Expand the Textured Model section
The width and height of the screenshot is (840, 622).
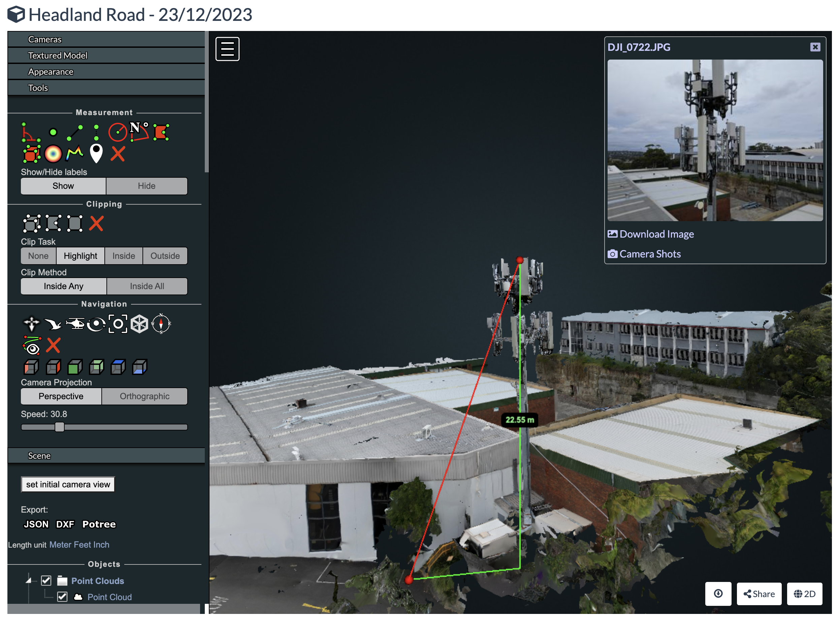click(x=106, y=56)
